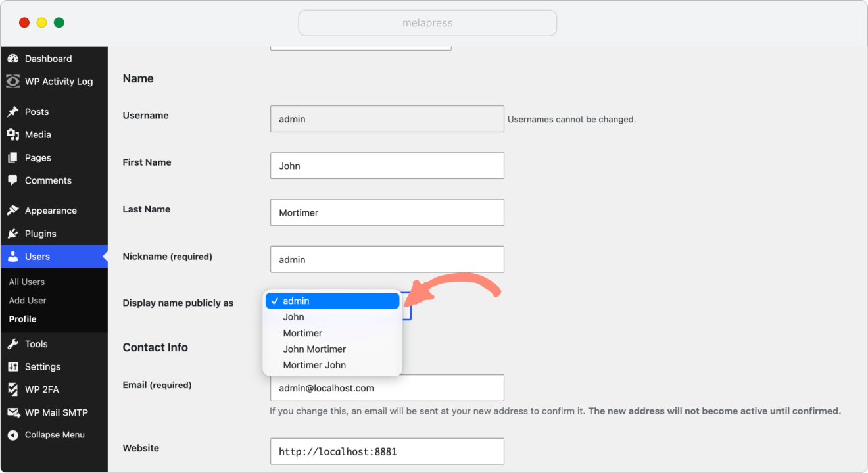Click the green maximize window button

59,23
